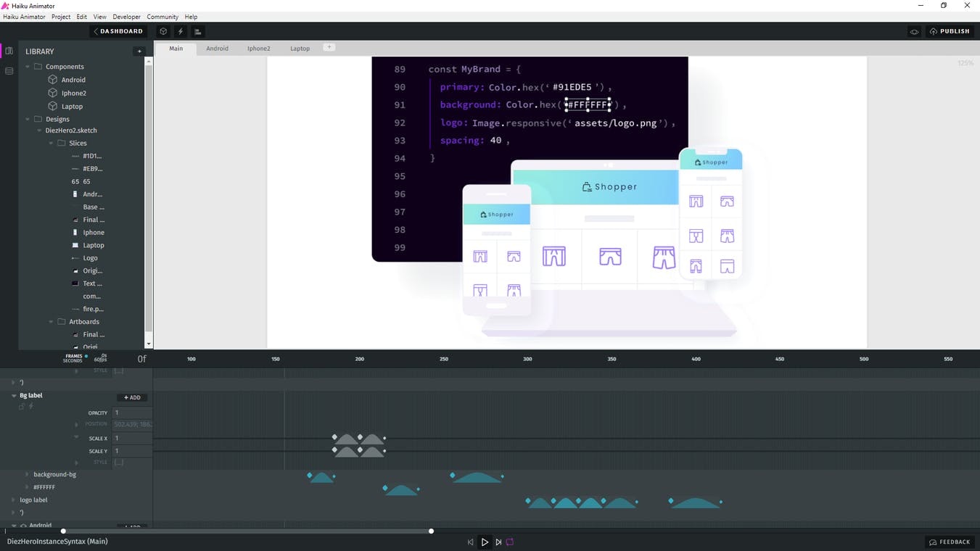
Task: Click the library book icon in the left sidebar
Action: click(x=9, y=50)
